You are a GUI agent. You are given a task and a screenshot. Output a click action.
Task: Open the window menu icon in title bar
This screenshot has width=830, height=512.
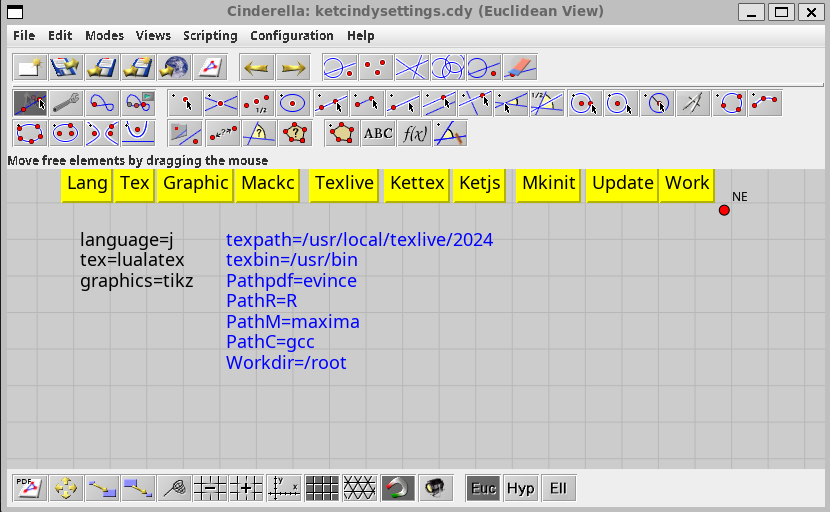[15, 12]
